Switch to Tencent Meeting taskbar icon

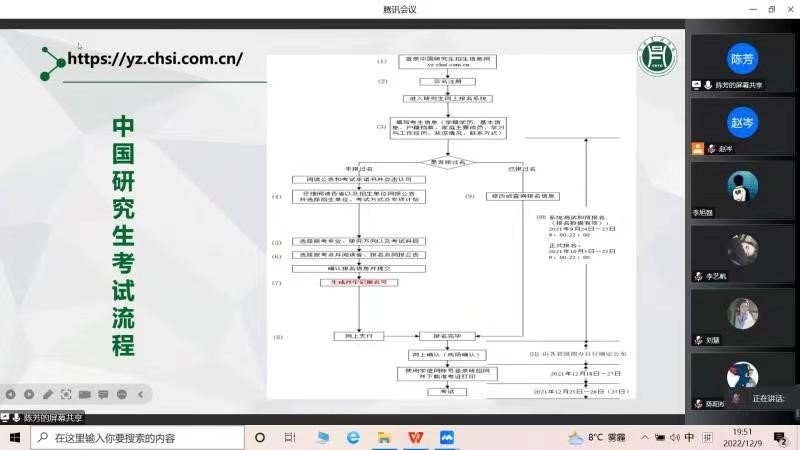pos(447,437)
